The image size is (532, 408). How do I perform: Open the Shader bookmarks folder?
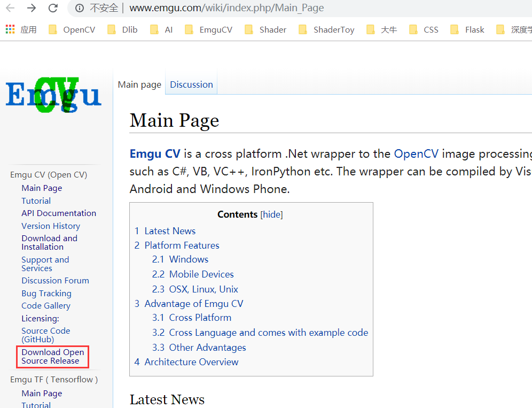[272, 29]
